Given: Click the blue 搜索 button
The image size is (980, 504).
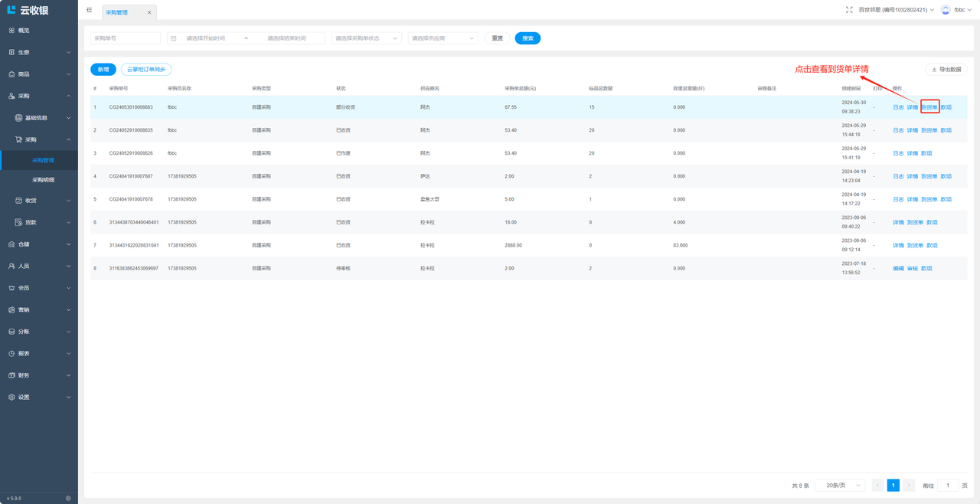Looking at the screenshot, I should (x=528, y=38).
